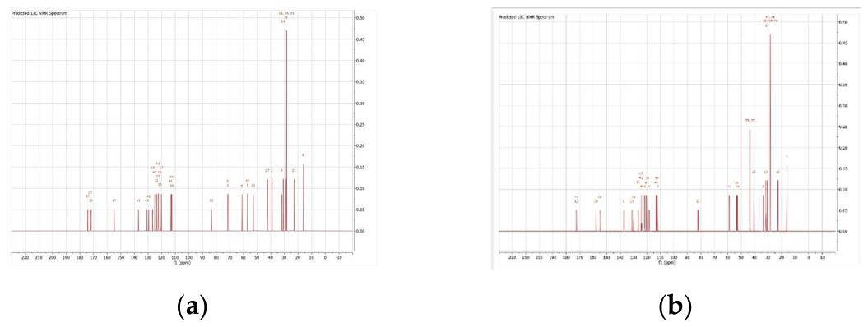The image size is (868, 327).
Task: Click peak label 23 in spectrum (a)
Action: 253,186
